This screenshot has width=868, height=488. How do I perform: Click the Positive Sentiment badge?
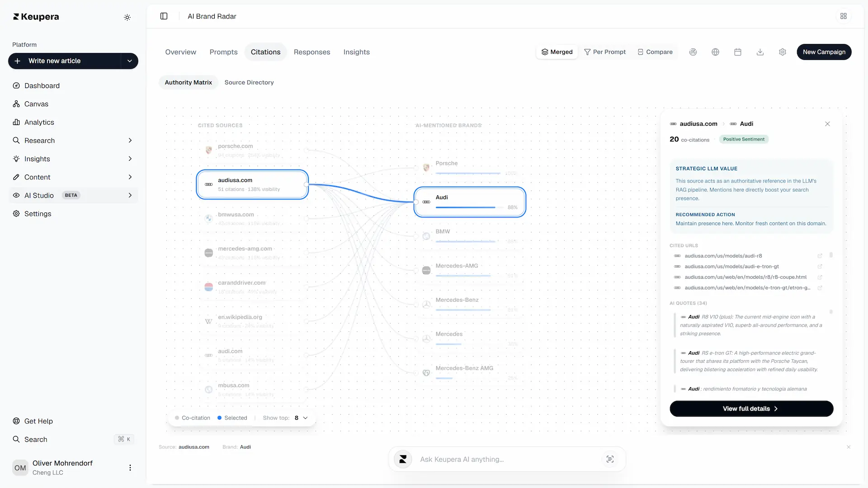pyautogui.click(x=744, y=139)
